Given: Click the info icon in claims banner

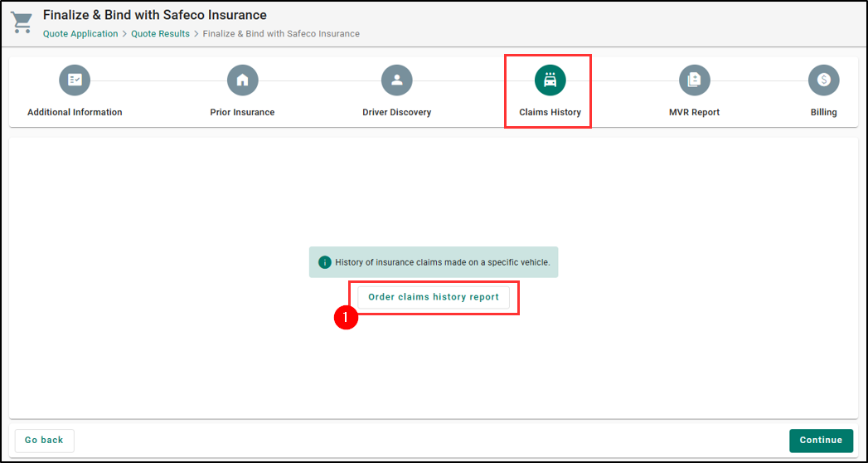Looking at the screenshot, I should [x=324, y=262].
